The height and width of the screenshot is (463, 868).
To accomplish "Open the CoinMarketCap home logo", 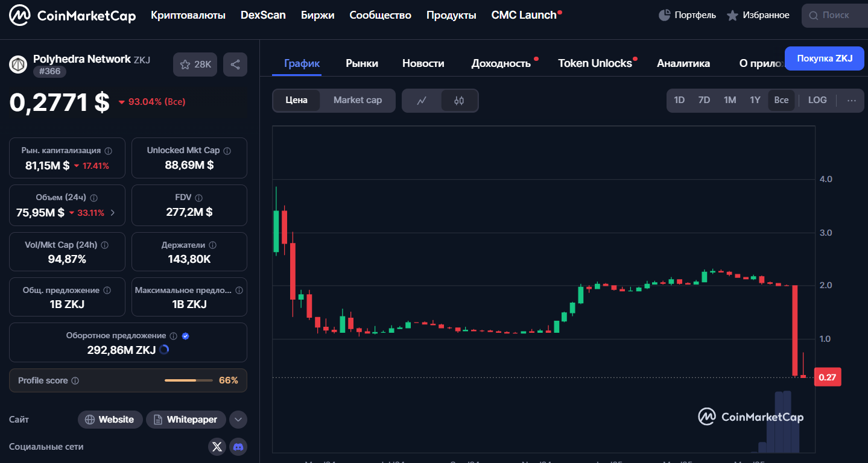I will click(x=73, y=15).
